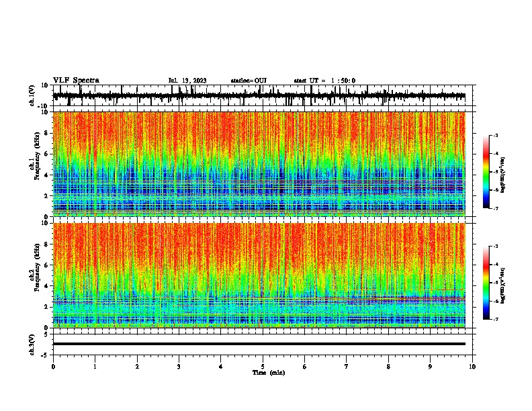The image size is (532, 411).
Task: Click the '7' tick on the time axis
Action: click(347, 367)
